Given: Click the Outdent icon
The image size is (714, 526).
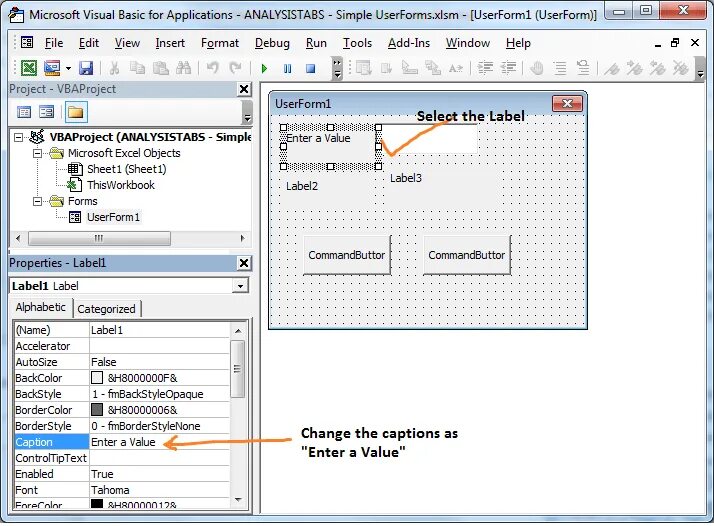Looking at the screenshot, I should coord(508,69).
